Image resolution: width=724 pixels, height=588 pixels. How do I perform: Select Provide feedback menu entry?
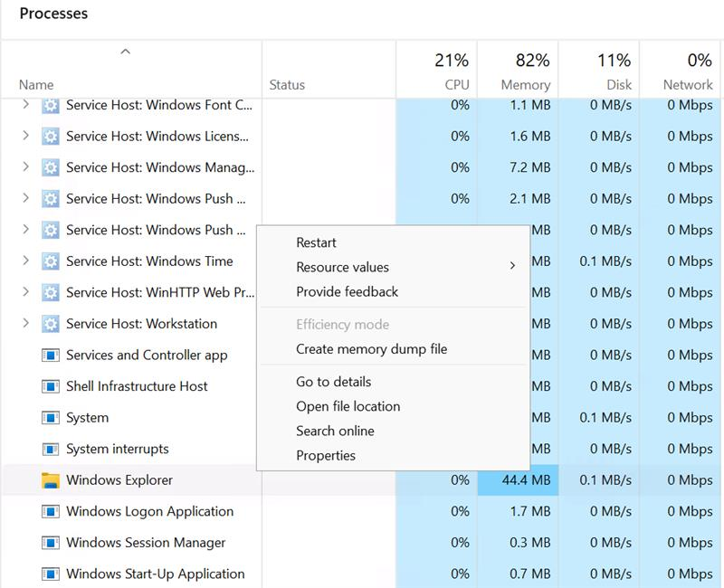coord(393,291)
